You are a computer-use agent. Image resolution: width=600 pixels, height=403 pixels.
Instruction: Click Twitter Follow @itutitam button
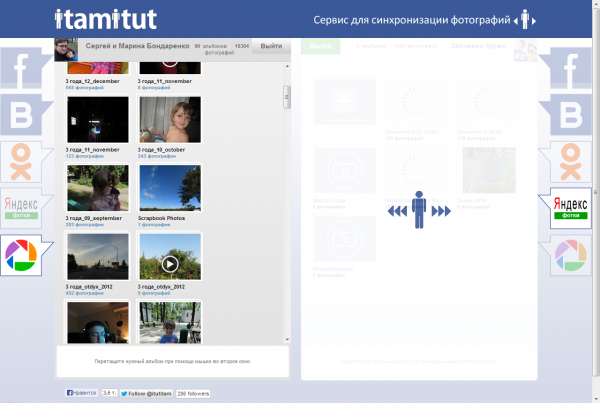coord(146,393)
